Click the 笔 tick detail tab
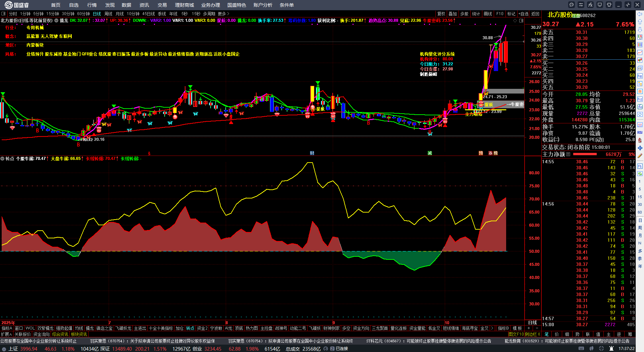 coord(547,334)
